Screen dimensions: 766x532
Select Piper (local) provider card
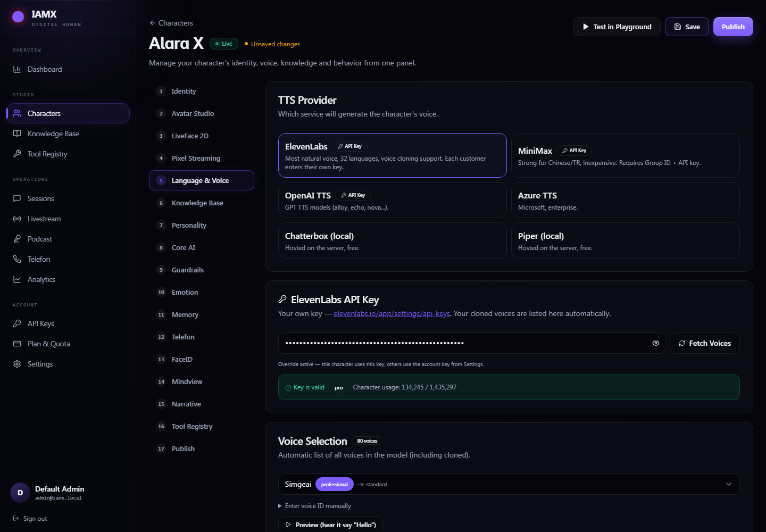point(625,240)
